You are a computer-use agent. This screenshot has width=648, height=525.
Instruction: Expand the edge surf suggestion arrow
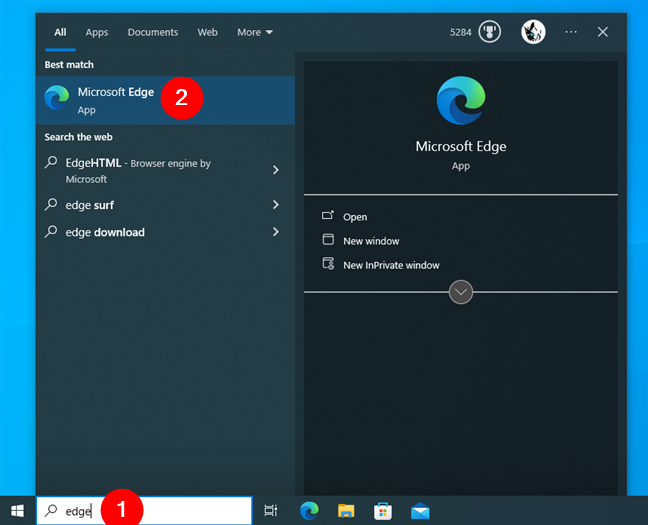point(276,205)
